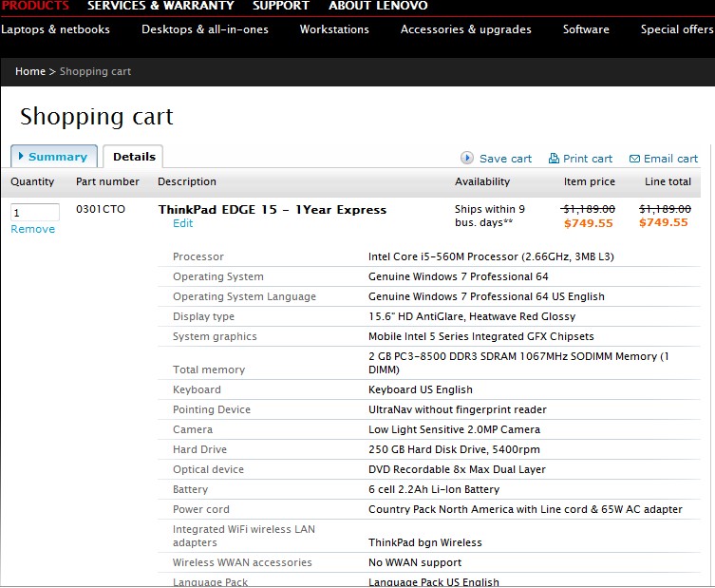715x588 pixels.
Task: Open the SUPPORT menu
Action: [x=281, y=6]
